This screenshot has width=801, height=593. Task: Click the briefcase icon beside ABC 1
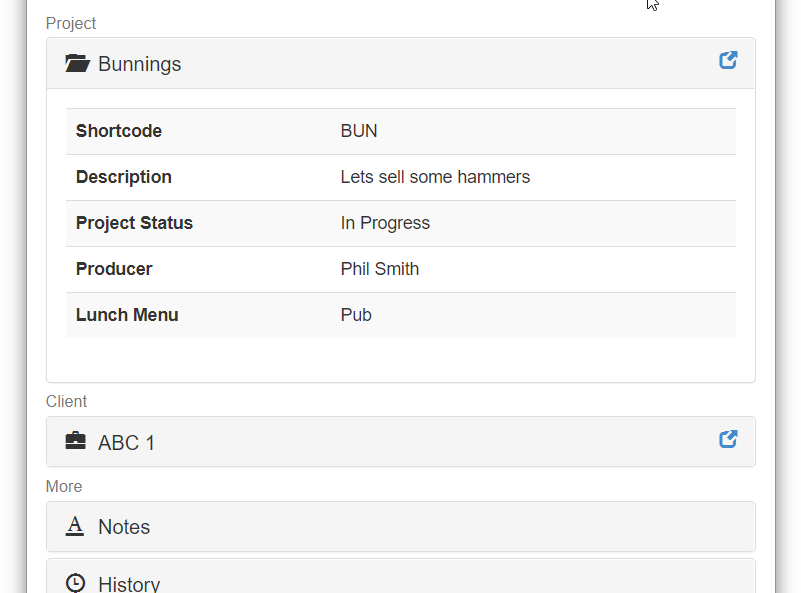coord(76,441)
